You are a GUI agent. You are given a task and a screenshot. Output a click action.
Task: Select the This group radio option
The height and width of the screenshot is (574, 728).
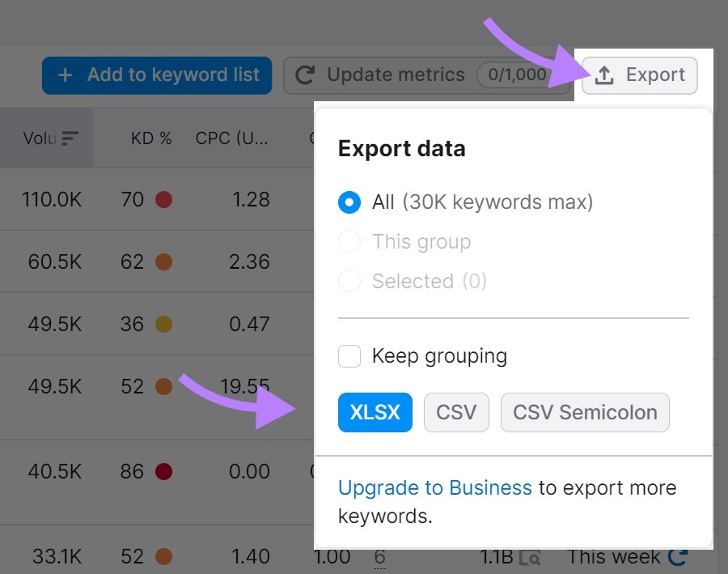[x=349, y=241]
